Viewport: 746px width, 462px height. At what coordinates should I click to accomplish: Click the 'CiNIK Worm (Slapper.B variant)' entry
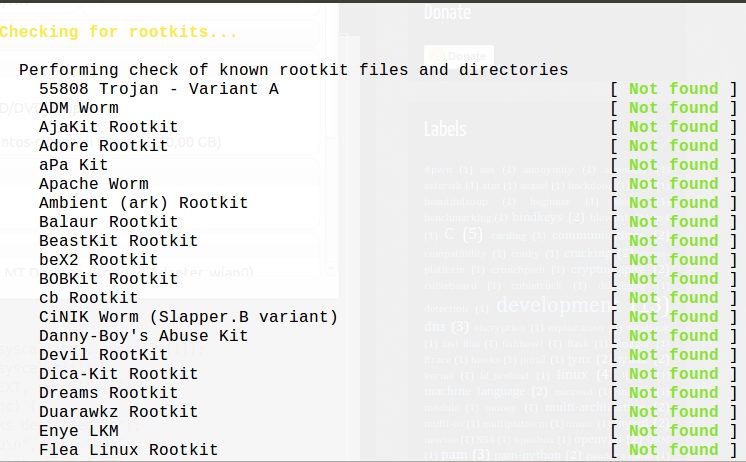[x=188, y=317]
